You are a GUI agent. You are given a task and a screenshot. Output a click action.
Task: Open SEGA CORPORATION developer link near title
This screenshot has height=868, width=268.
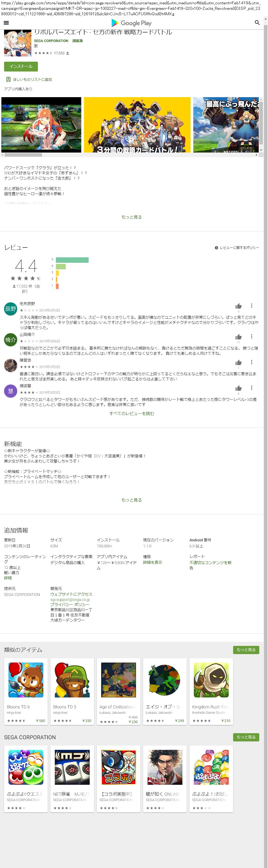[x=51, y=41]
